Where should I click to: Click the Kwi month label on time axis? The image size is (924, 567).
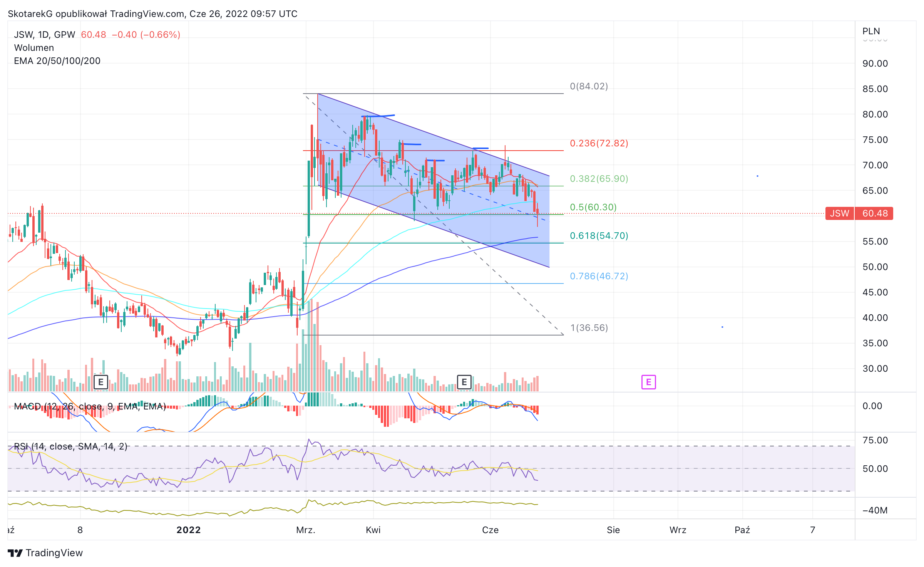coord(373,530)
